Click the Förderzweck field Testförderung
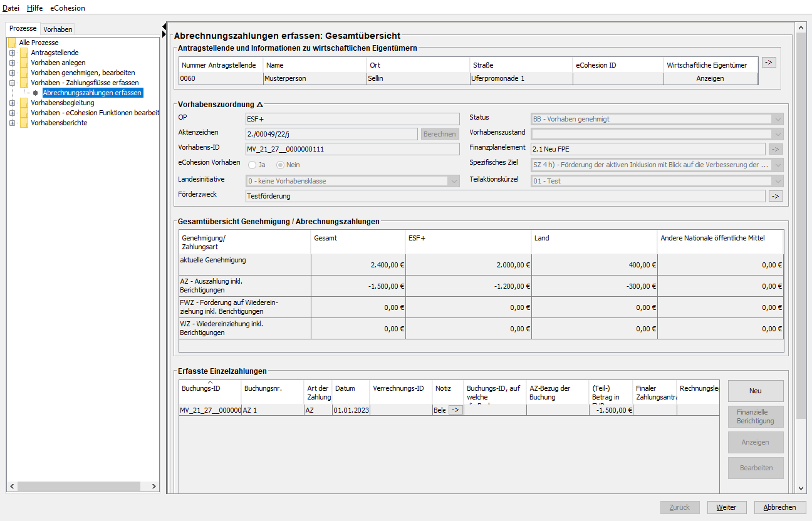 click(x=506, y=196)
